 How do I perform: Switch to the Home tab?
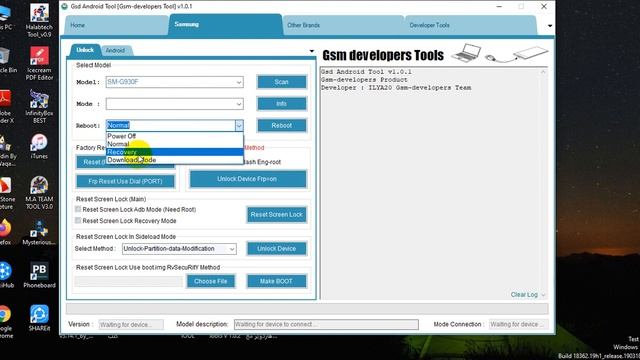pyautogui.click(x=116, y=25)
